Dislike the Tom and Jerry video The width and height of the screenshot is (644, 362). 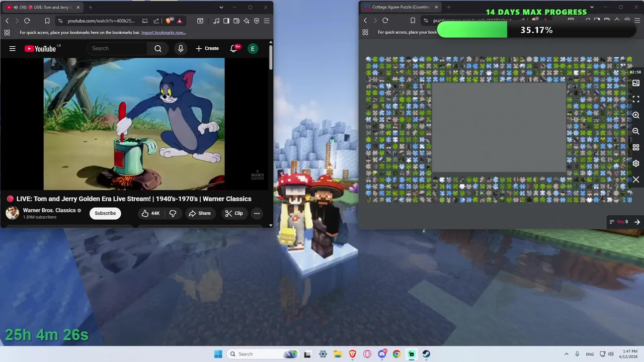(x=173, y=213)
